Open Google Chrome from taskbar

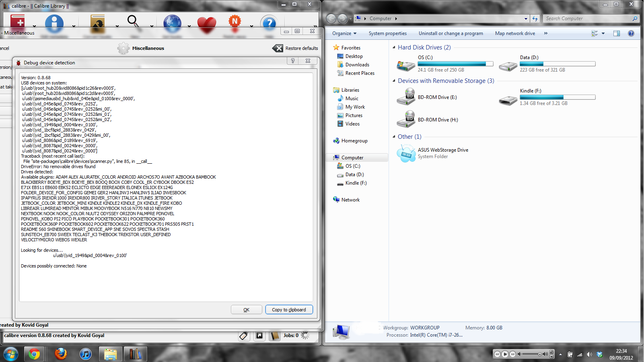[x=34, y=354]
